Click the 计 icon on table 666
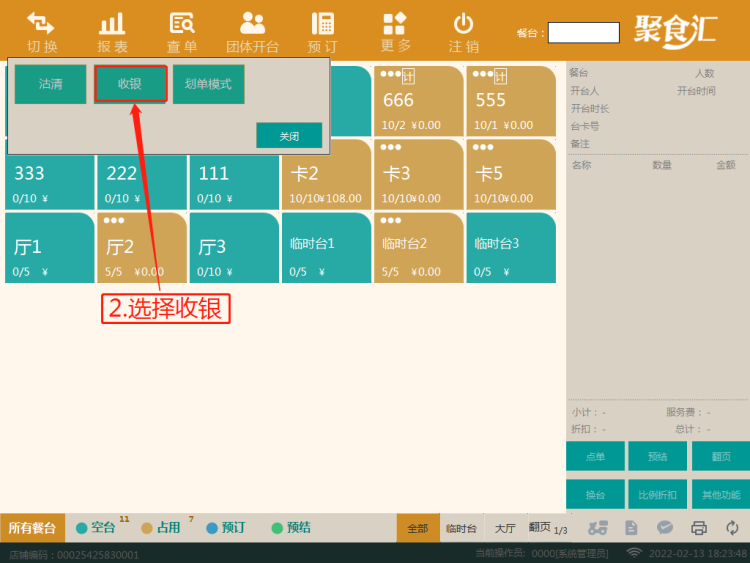Viewport: 750px width, 563px height. pyautogui.click(x=408, y=76)
